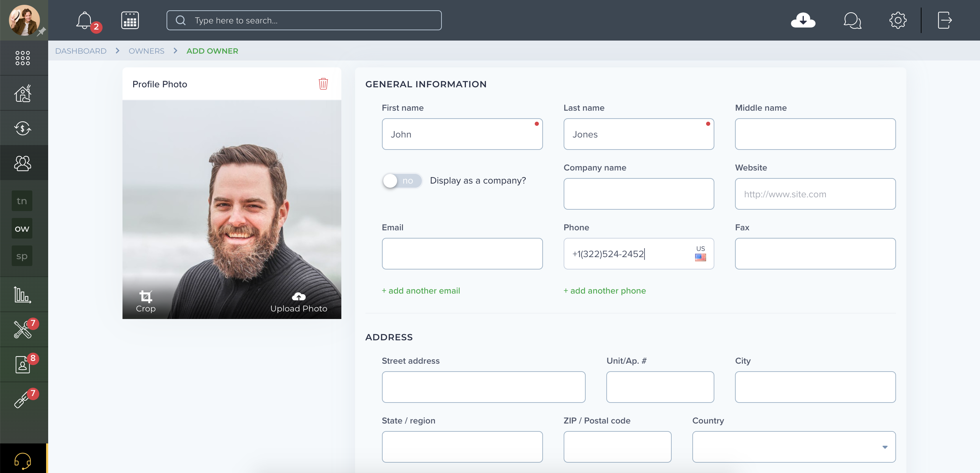
Task: Click the Fax field
Action: coord(815,254)
